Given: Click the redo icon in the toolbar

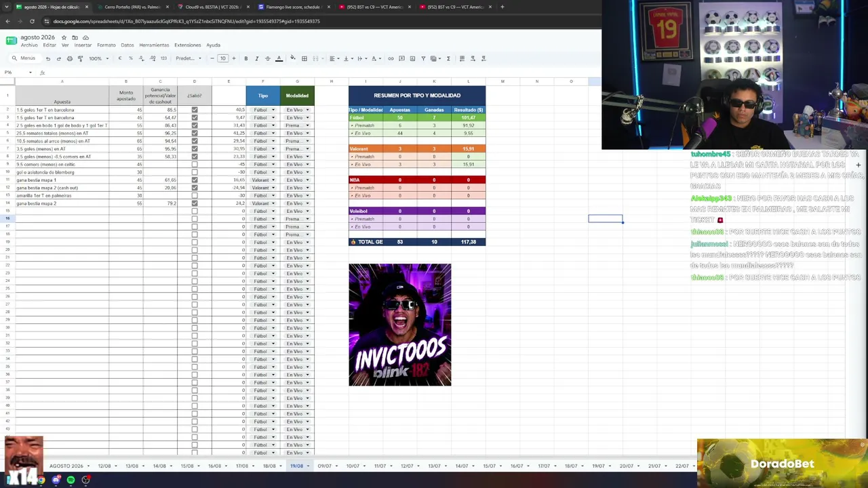Looking at the screenshot, I should click(x=58, y=58).
